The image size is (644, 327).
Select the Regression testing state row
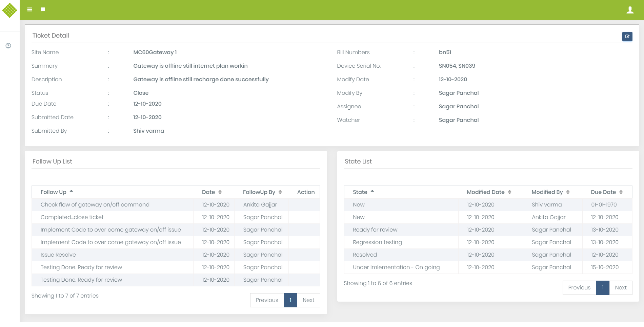(x=377, y=242)
